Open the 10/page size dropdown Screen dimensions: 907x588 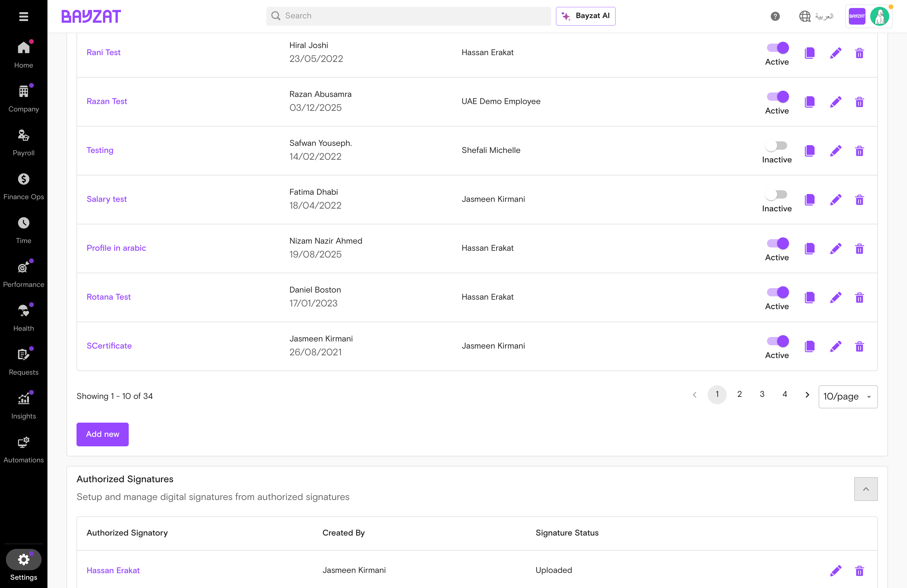(848, 397)
